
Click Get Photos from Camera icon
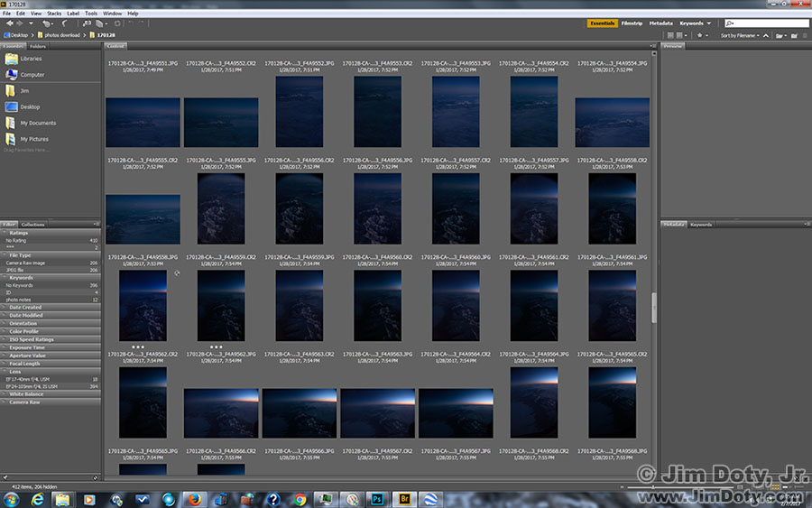pyautogui.click(x=87, y=23)
